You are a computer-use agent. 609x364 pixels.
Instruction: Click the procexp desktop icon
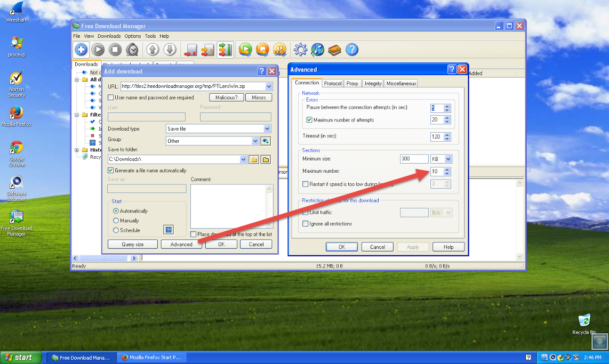17,47
